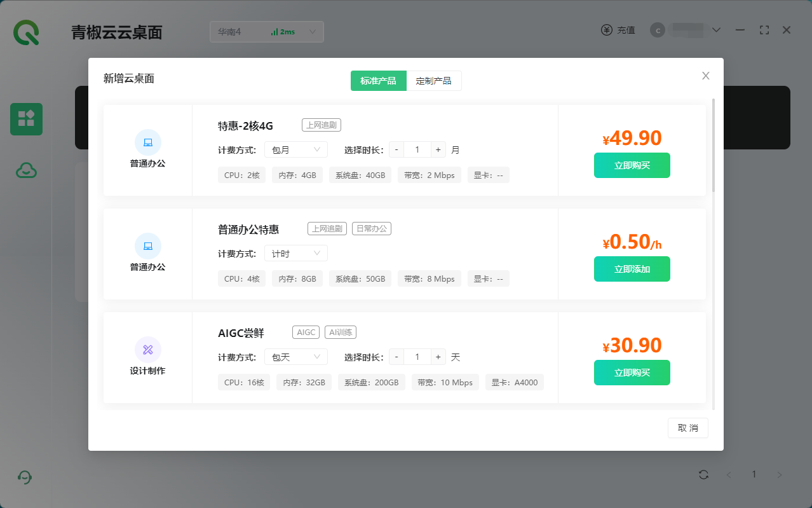Click the customer service headset icon
This screenshot has height=508, width=812.
(x=25, y=477)
